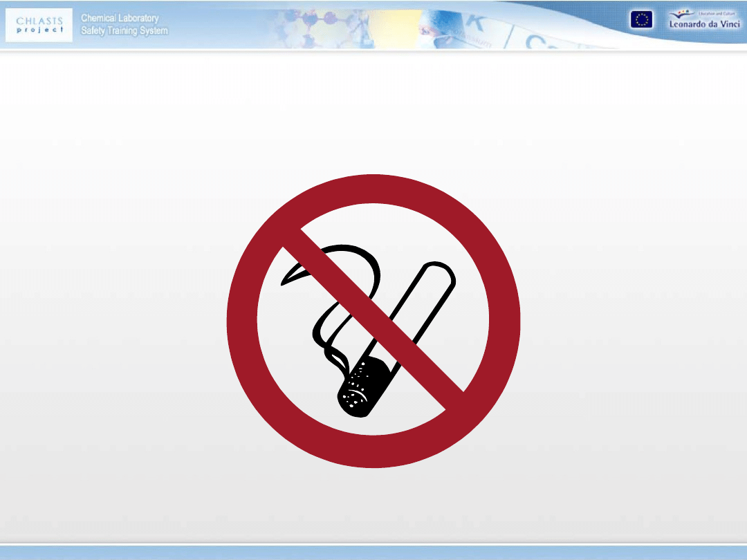Screen dimensions: 747x560
Task: Select the 'Safety Training System' subtitle text
Action: (x=124, y=31)
